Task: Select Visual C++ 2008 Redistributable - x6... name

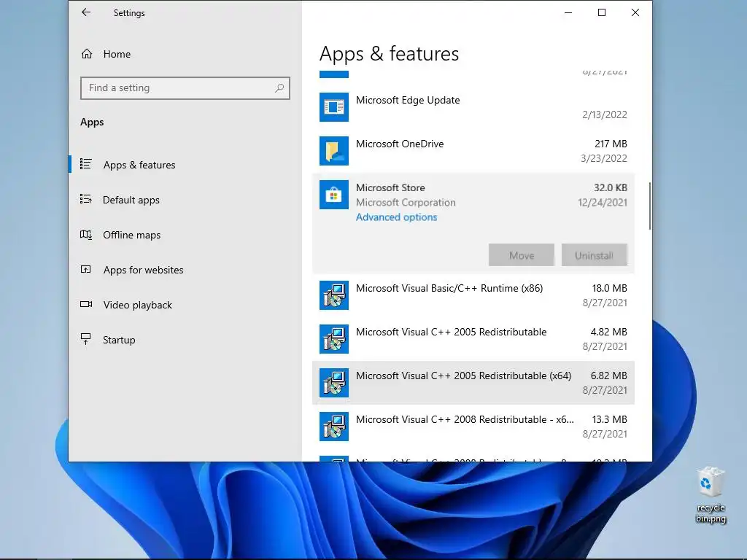Action: (x=465, y=419)
